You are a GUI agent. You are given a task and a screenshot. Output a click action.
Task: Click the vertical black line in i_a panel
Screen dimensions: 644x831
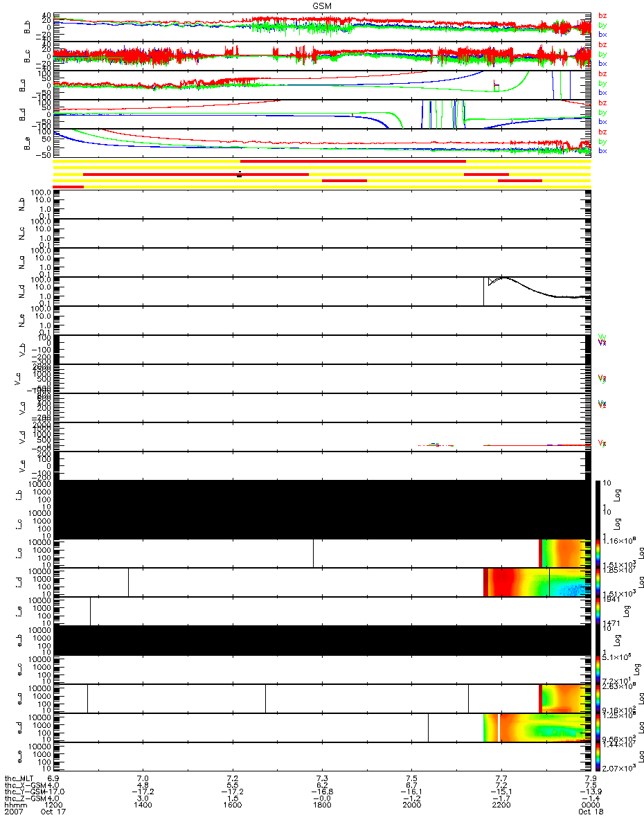313,553
